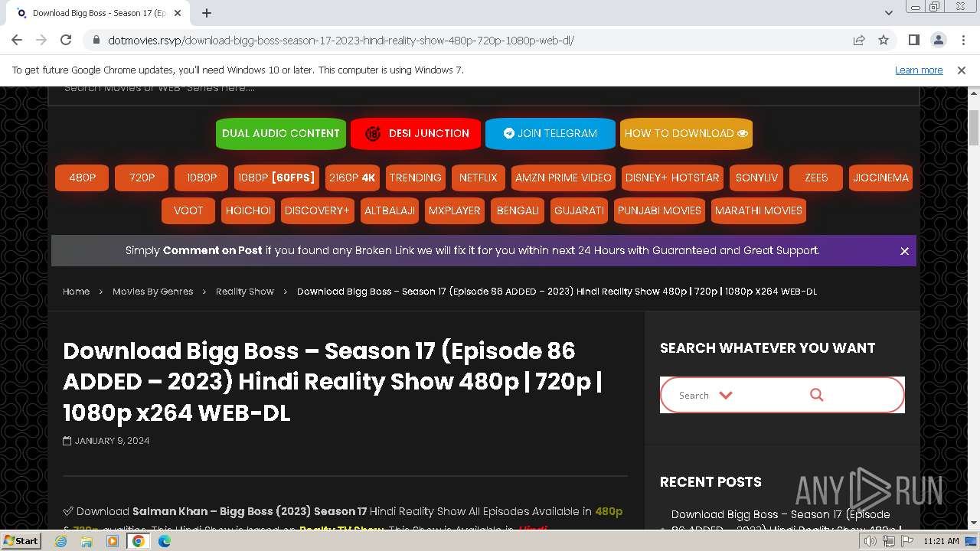Open GUJARATI category
980x551 pixels.
point(579,210)
